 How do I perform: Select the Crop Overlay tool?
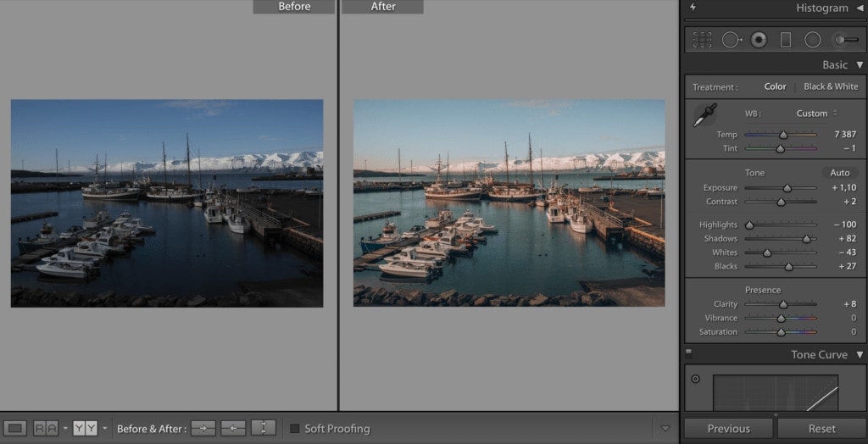pyautogui.click(x=702, y=39)
